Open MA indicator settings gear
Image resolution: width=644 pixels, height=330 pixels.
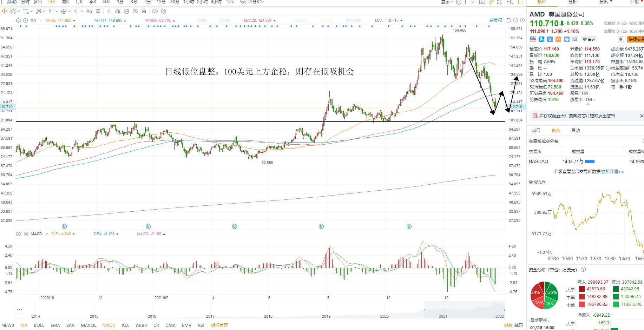(18, 20)
